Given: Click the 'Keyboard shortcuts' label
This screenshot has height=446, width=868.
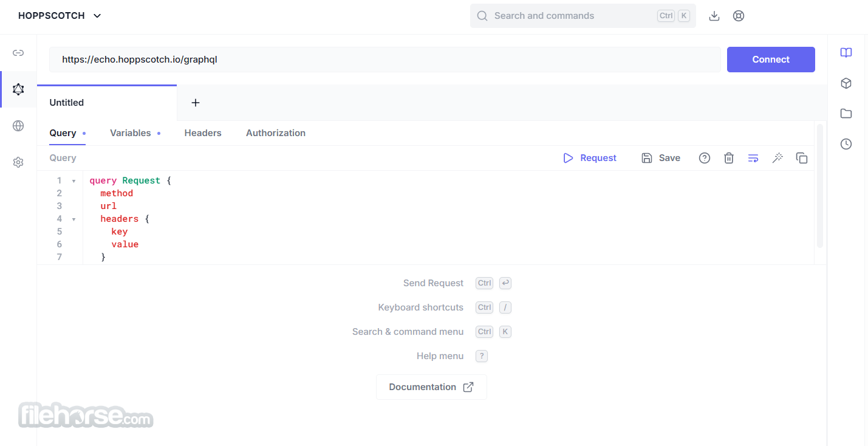Looking at the screenshot, I should pos(421,307).
